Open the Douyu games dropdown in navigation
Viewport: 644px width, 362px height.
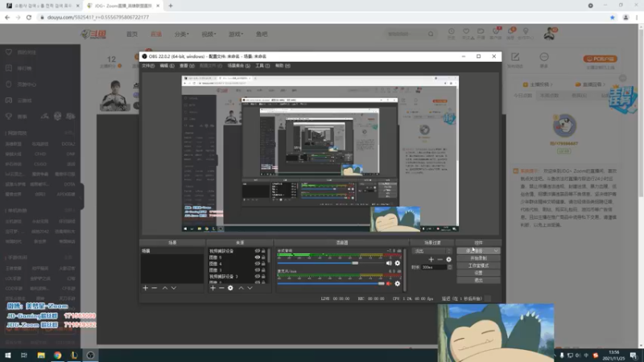click(x=236, y=34)
